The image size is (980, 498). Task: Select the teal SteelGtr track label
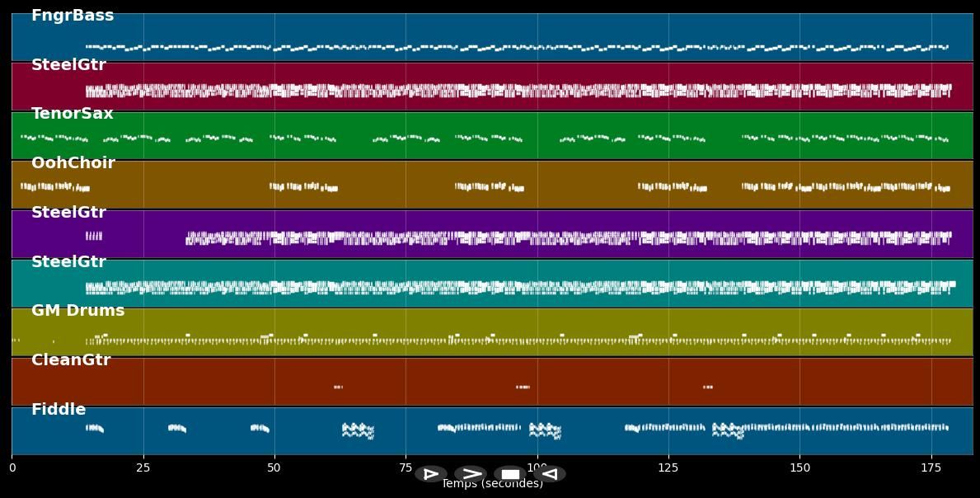point(68,262)
